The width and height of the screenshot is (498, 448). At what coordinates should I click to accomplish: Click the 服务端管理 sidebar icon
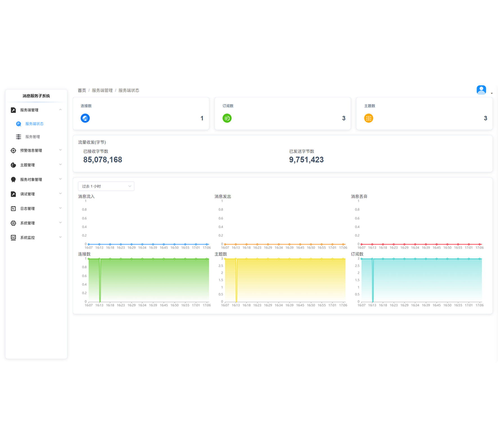pos(13,110)
